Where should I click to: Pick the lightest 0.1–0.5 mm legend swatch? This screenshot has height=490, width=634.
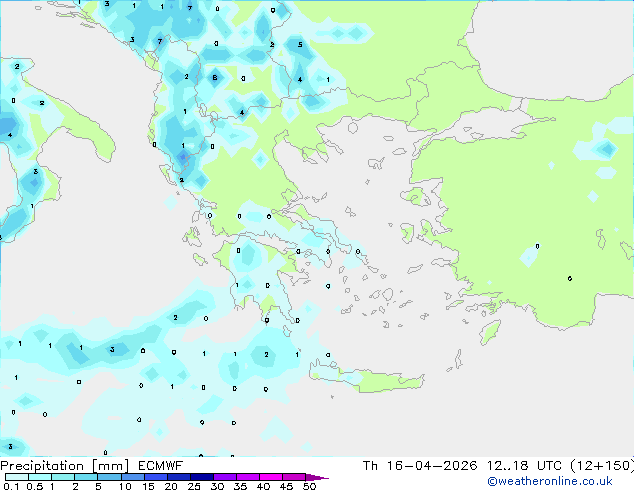[x=17, y=477]
